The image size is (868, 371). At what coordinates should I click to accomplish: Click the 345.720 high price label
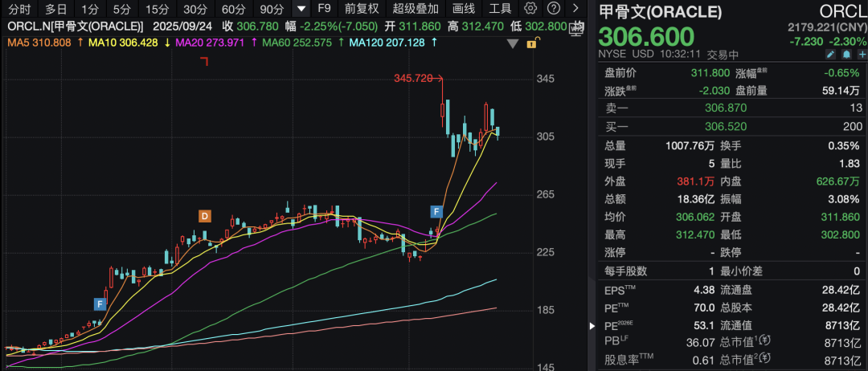pos(413,79)
